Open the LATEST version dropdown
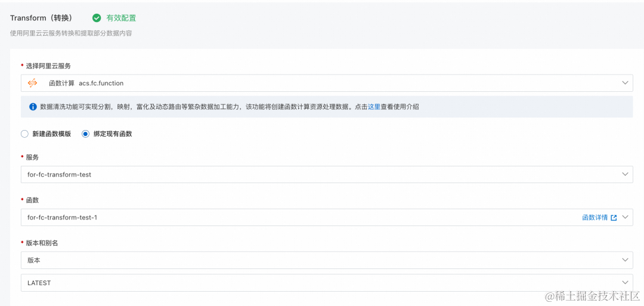644x306 pixels. pos(327,283)
